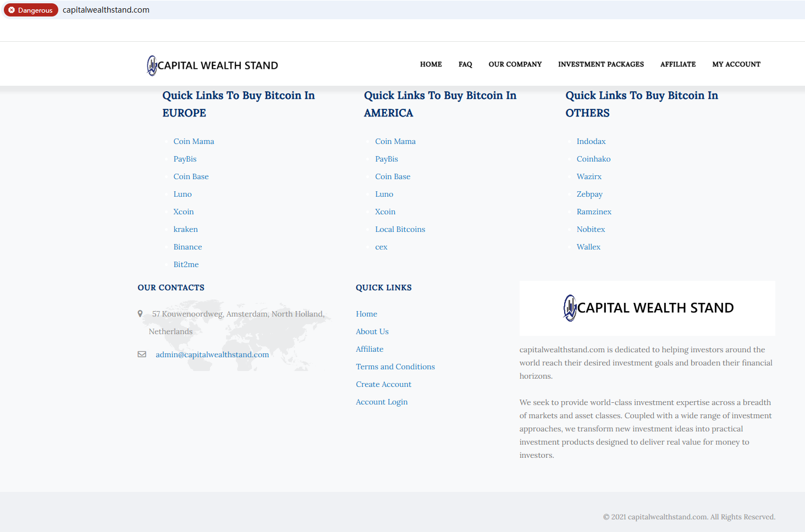Click the '57 Kouwenoordweg, Amsterdam' address text
The height and width of the screenshot is (532, 805).
point(237,323)
